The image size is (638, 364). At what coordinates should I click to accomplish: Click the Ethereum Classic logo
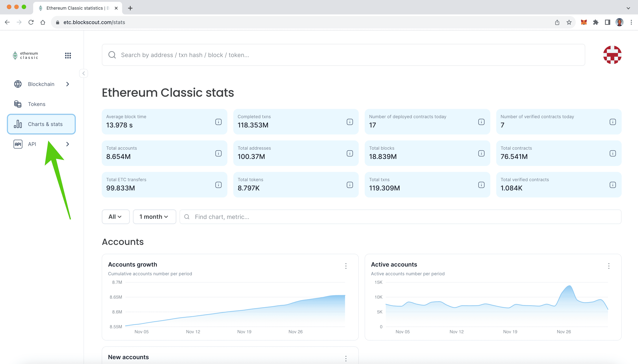pyautogui.click(x=25, y=55)
